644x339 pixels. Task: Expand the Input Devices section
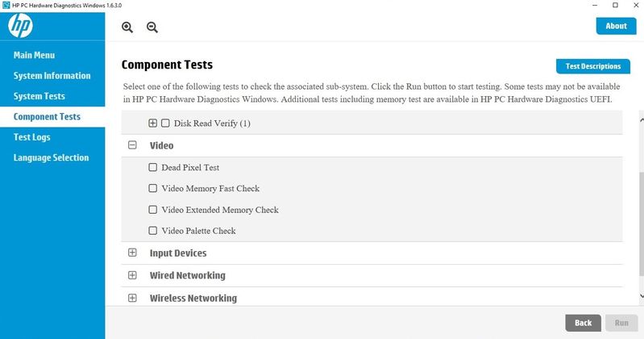coord(132,253)
